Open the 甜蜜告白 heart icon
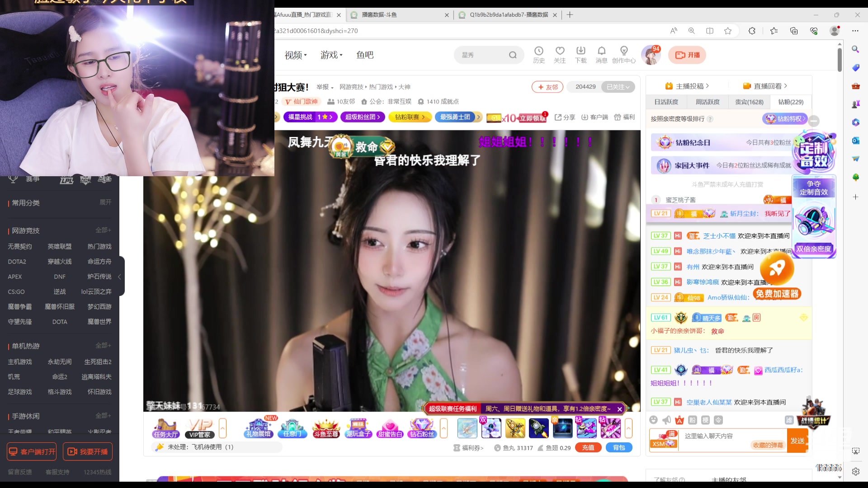 [x=390, y=428]
